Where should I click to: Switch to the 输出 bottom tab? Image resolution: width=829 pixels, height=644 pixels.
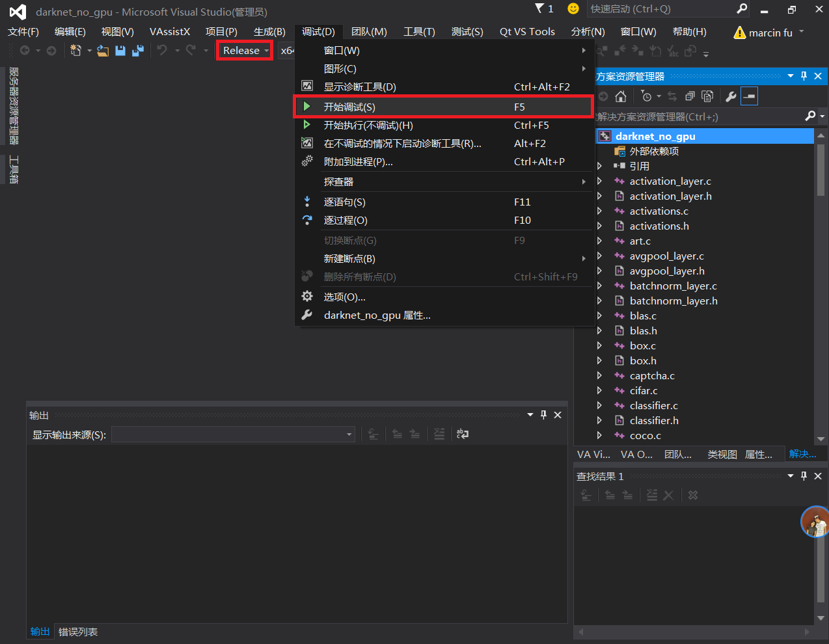coord(40,632)
